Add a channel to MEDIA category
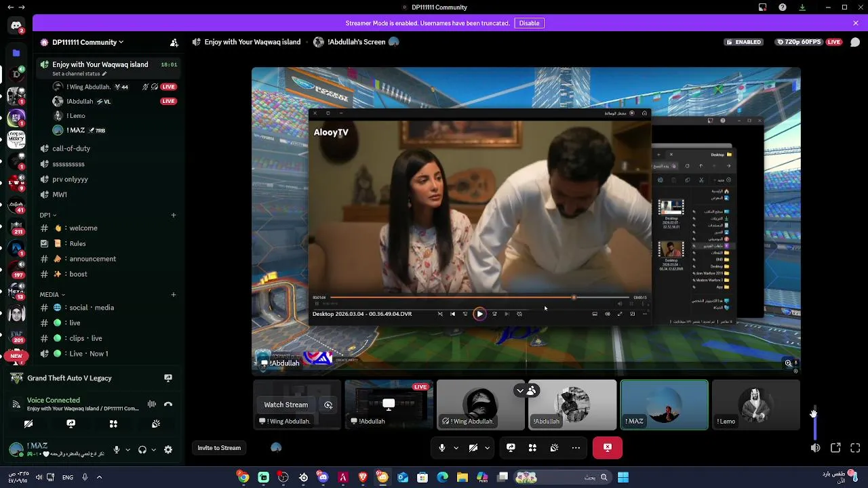 click(x=174, y=295)
